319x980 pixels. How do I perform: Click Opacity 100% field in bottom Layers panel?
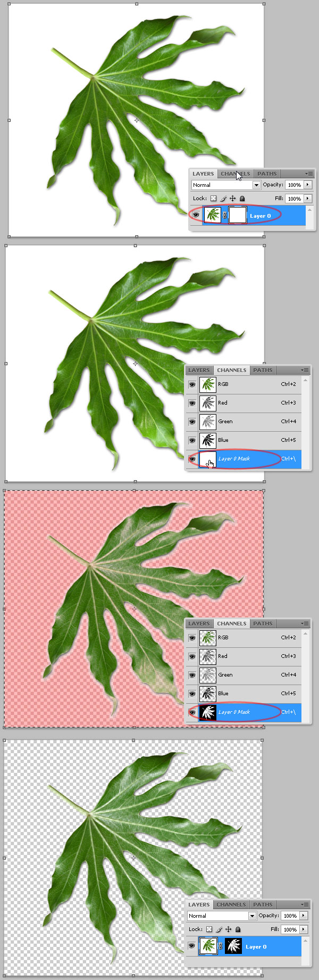[x=290, y=916]
